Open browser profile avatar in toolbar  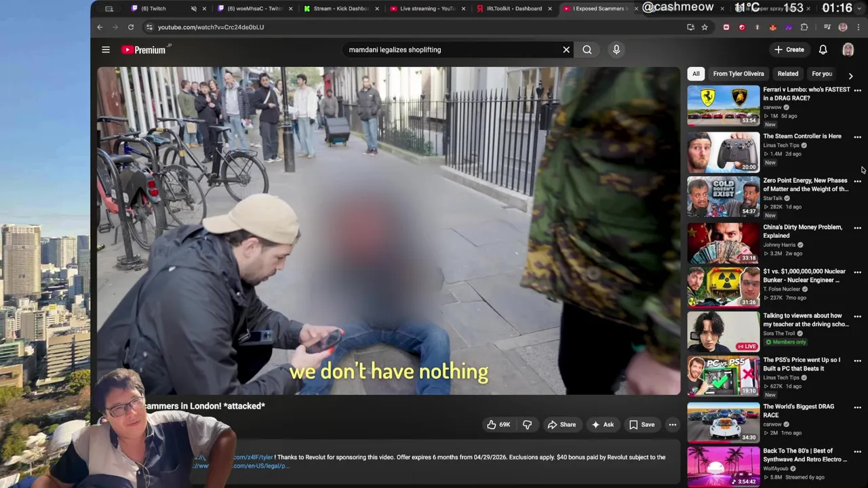point(843,27)
